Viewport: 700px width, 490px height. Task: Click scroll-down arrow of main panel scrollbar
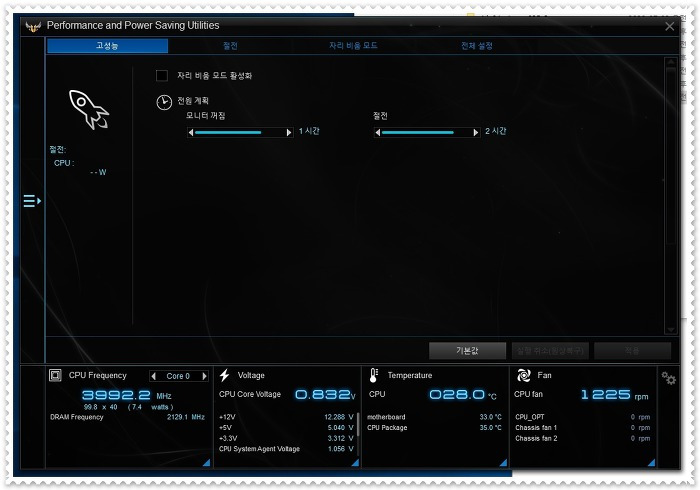click(x=671, y=330)
